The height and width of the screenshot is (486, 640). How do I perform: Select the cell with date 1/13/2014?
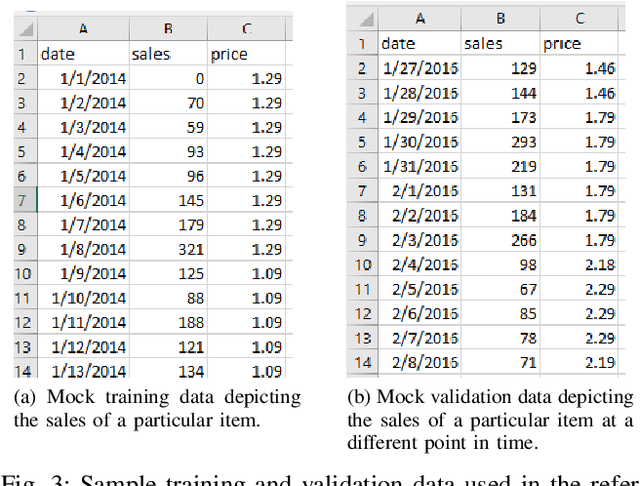(83, 371)
